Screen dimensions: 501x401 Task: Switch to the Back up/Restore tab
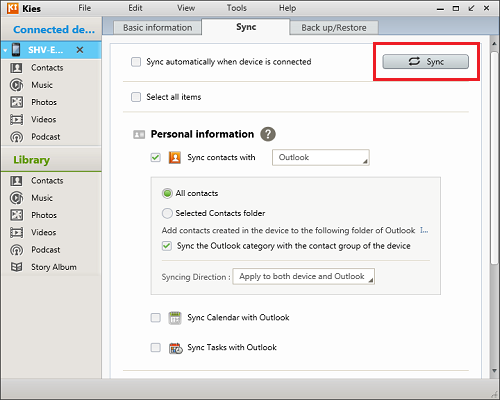(x=334, y=28)
